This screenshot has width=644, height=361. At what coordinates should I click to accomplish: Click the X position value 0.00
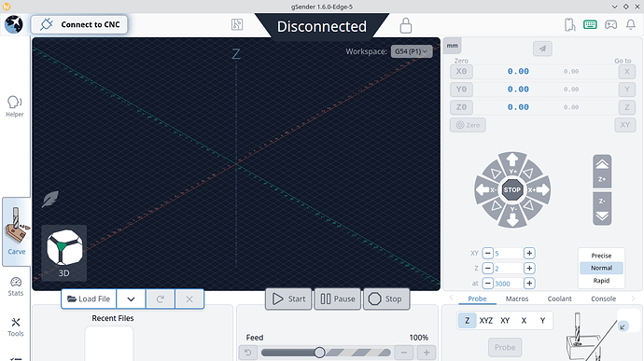(x=518, y=72)
